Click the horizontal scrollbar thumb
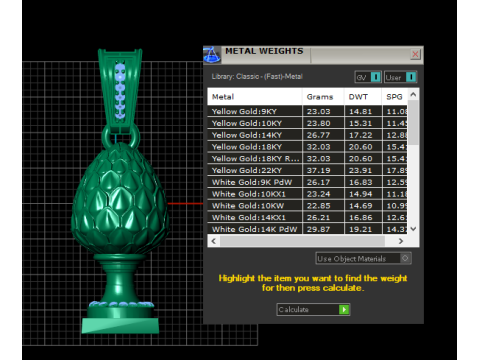 302,241
